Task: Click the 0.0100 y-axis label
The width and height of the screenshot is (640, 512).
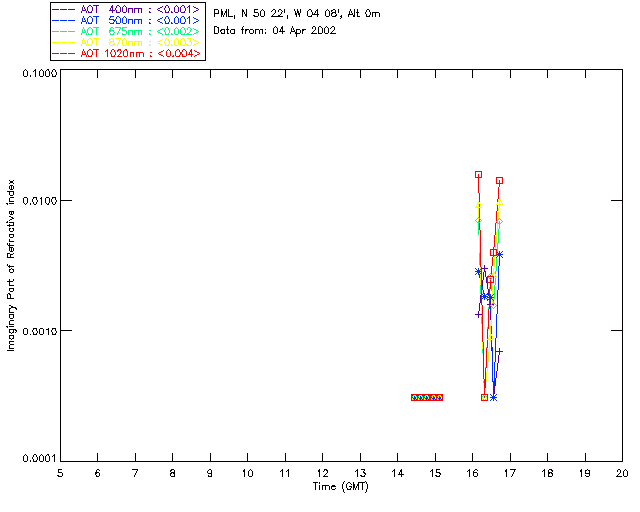Action: (40, 201)
